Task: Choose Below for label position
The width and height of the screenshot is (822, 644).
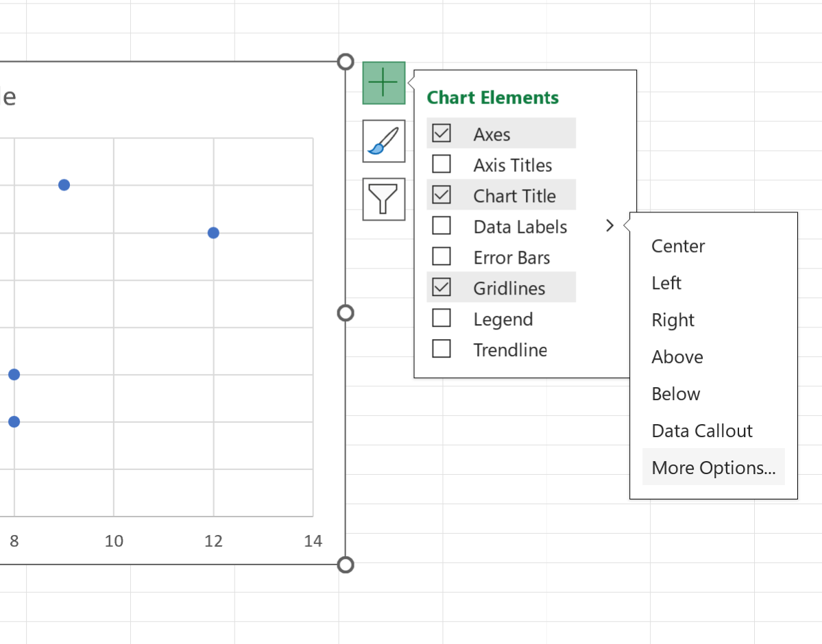Action: (x=675, y=394)
